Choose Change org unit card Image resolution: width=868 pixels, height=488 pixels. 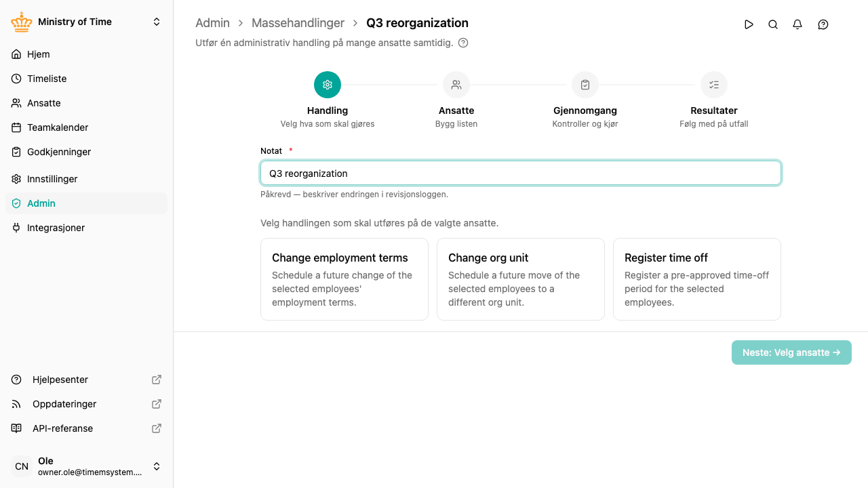pos(521,279)
